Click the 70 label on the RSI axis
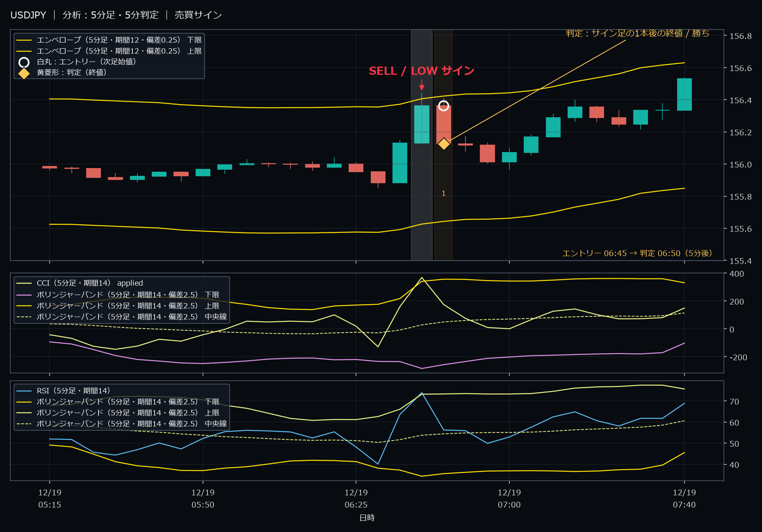The height and width of the screenshot is (532, 762). (734, 402)
